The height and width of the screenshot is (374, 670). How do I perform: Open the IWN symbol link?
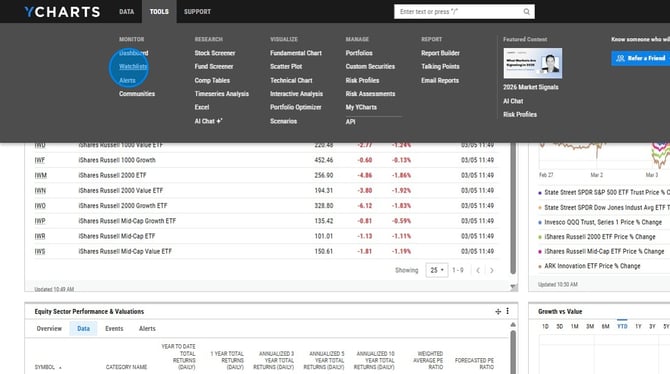point(40,191)
